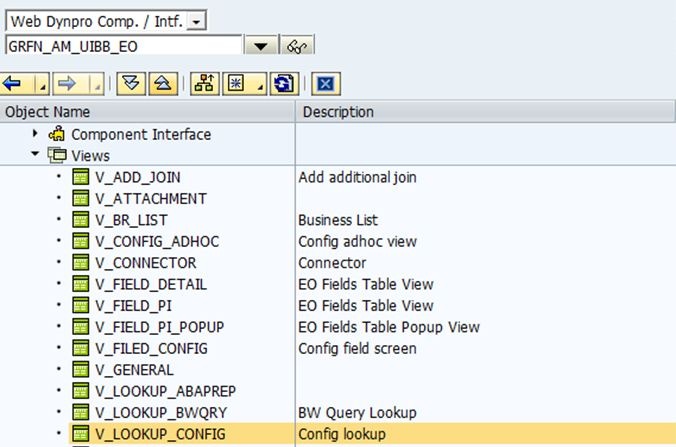This screenshot has width=676, height=447.
Task: Click the 'Config adhoc view' description
Action: point(357,241)
